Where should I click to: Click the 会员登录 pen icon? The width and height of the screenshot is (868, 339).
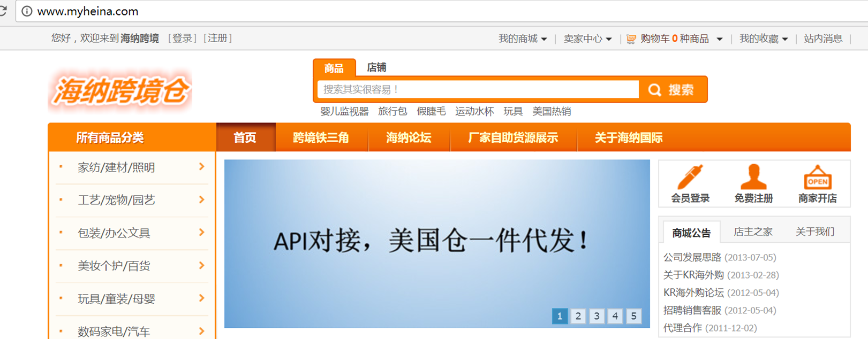click(x=690, y=177)
